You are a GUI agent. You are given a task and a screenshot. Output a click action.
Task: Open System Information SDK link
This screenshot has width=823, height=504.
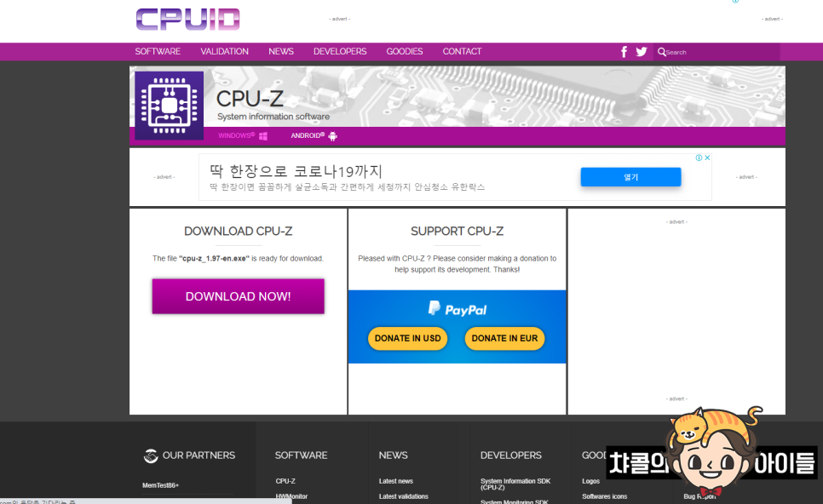coord(515,484)
